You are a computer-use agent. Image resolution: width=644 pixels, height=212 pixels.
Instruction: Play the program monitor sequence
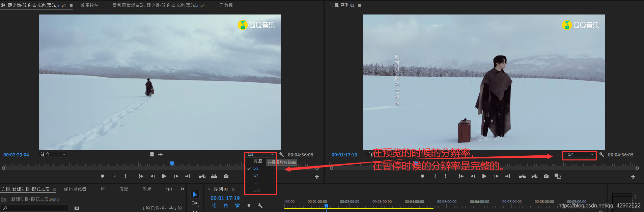coord(484,176)
